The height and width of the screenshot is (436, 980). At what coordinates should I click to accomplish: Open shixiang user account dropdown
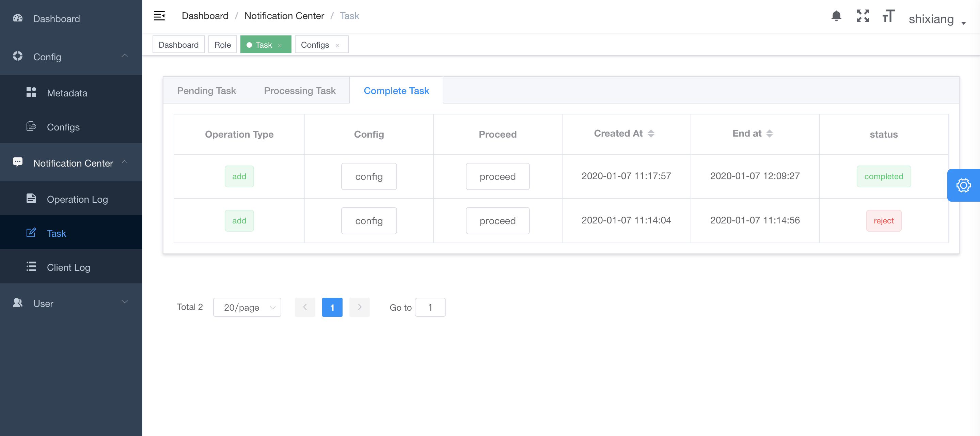tap(936, 19)
